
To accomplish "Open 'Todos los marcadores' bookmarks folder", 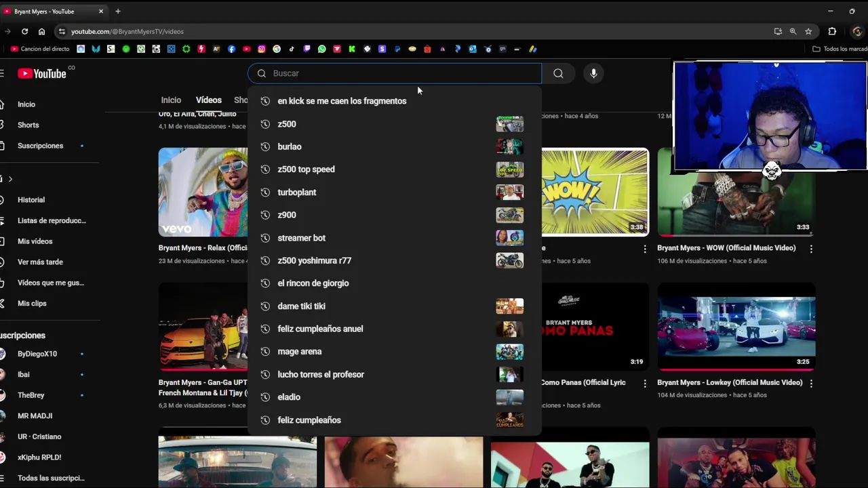I will (x=840, y=49).
